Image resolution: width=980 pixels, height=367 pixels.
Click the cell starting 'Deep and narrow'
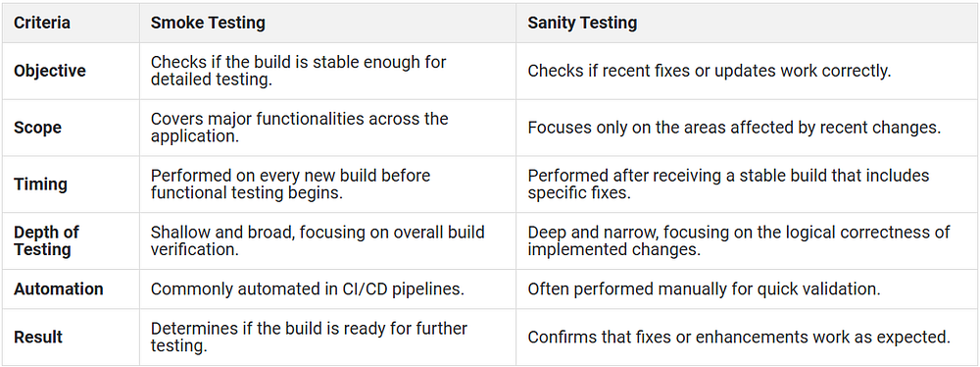747,241
